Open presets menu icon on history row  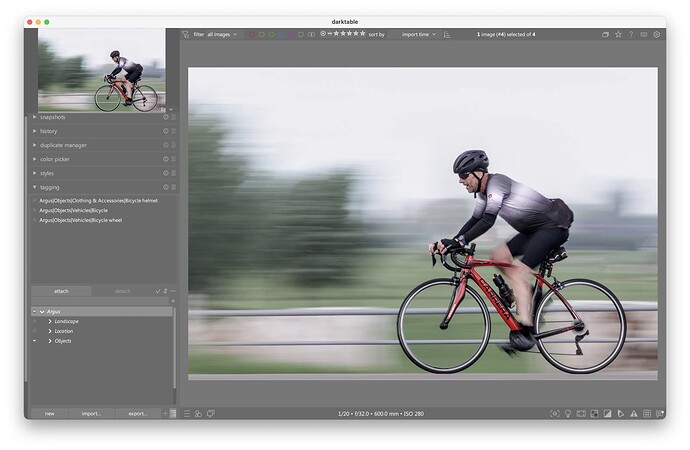[x=174, y=131]
